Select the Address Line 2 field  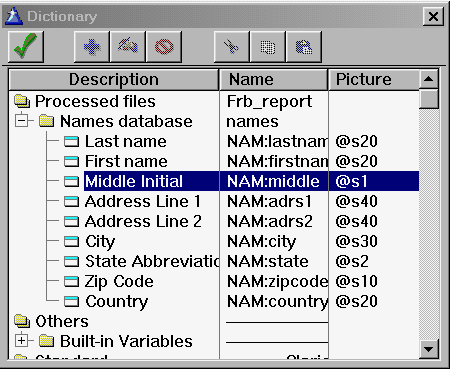143,221
